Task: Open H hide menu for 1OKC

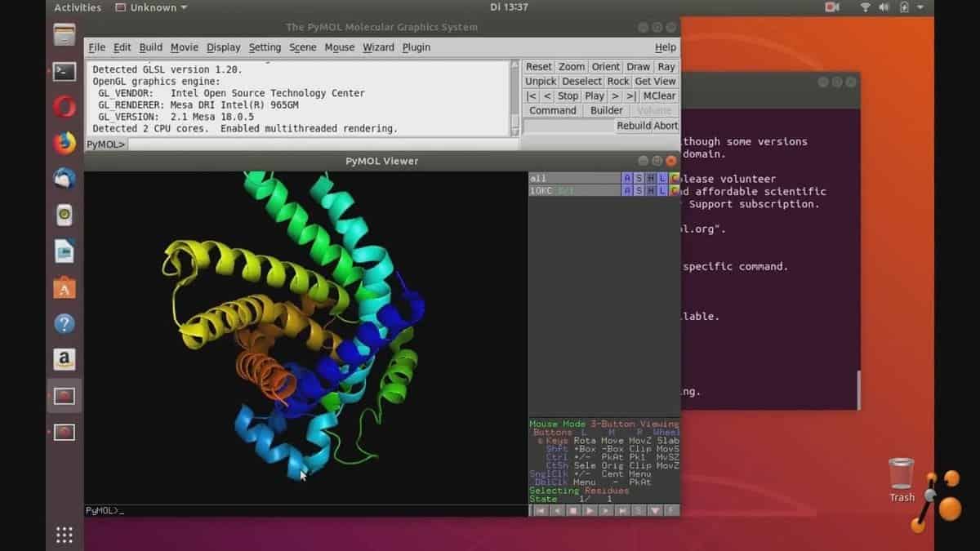Action: coord(651,190)
